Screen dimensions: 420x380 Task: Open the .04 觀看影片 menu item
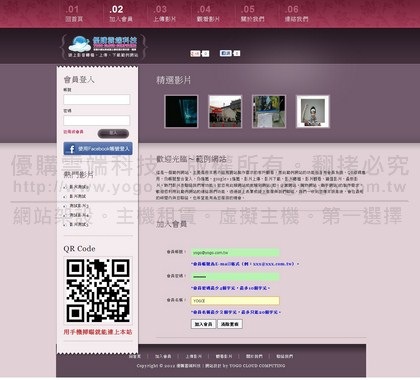208,14
